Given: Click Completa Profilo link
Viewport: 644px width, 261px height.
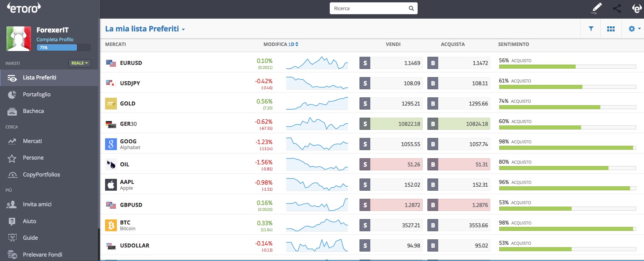Looking at the screenshot, I should pos(55,40).
